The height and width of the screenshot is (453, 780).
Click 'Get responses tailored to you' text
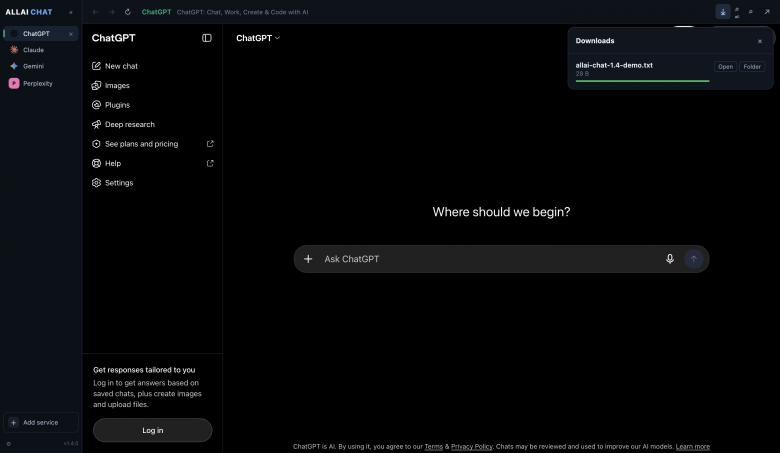click(x=144, y=370)
